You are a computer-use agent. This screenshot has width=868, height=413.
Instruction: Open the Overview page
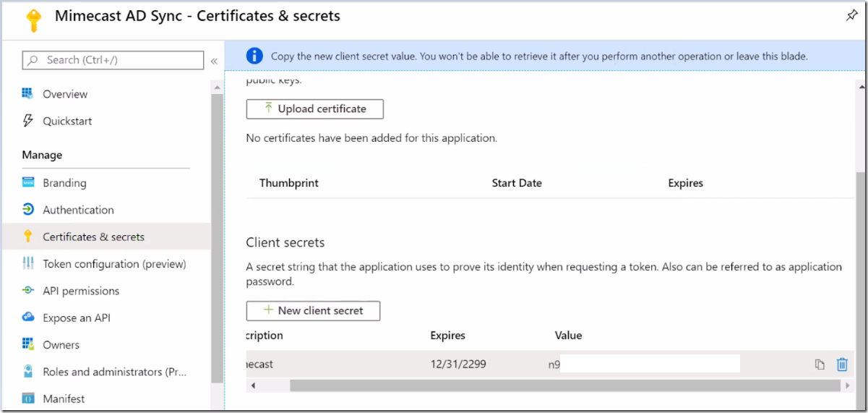coord(65,94)
